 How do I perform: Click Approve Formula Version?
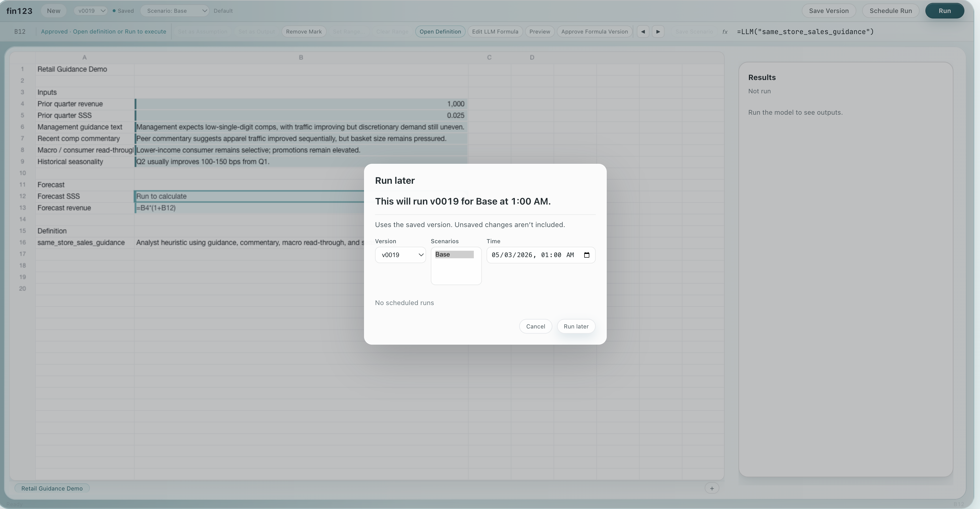594,31
